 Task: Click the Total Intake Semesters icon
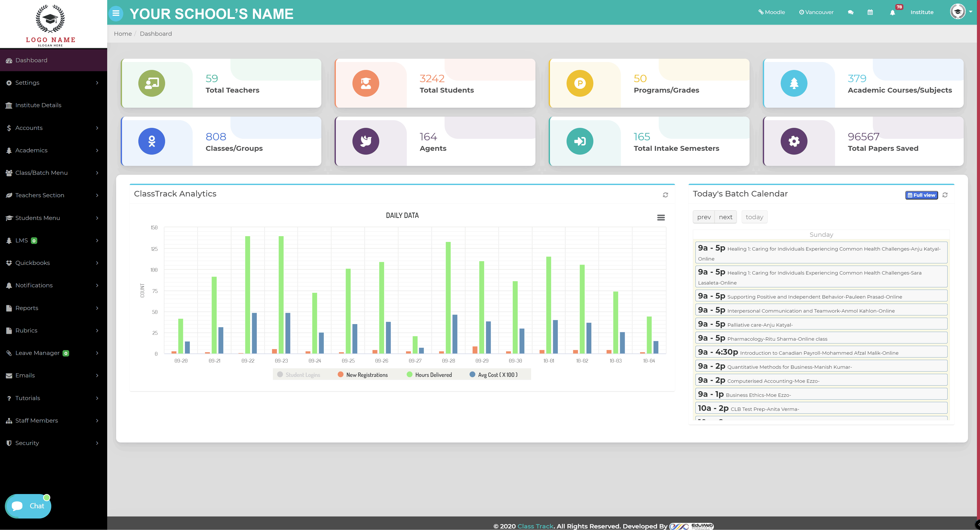click(x=580, y=141)
